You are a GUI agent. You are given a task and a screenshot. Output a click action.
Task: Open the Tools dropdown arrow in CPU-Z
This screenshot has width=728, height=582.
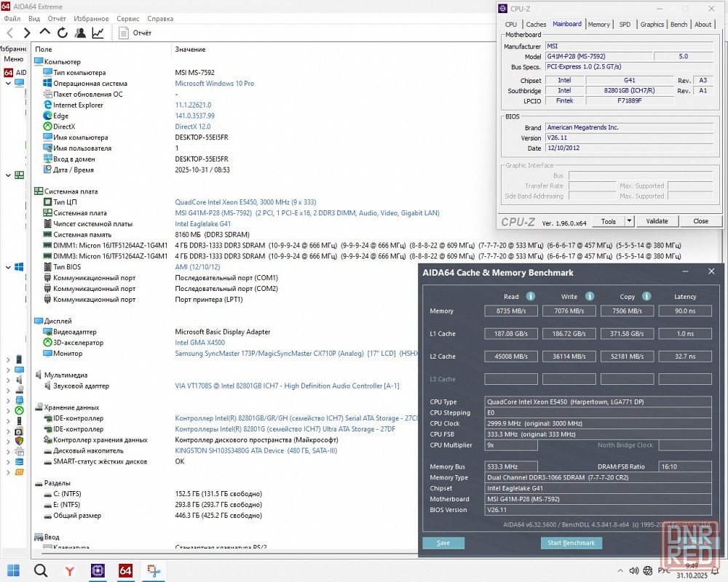click(x=629, y=221)
